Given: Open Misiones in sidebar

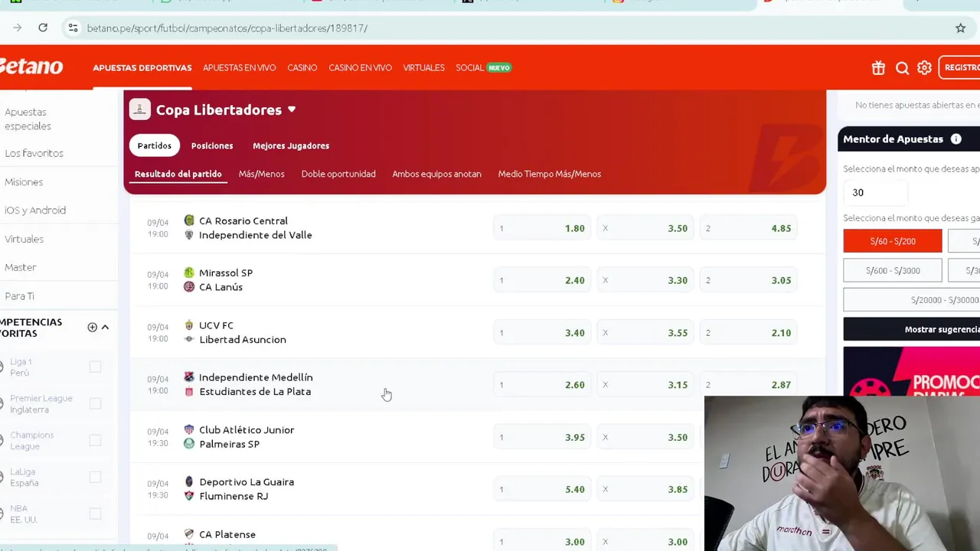Looking at the screenshot, I should pos(24,182).
